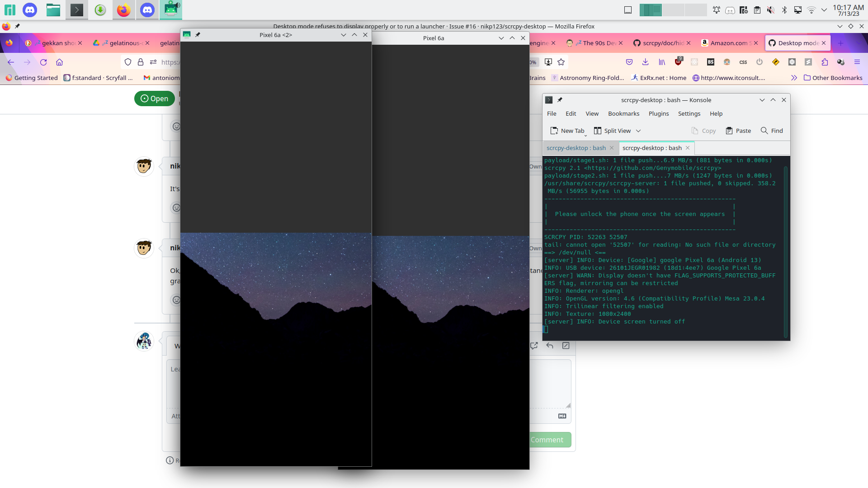The image size is (868, 488).
Task: Click the CSS extension icon in the toolbar
Action: click(x=743, y=62)
